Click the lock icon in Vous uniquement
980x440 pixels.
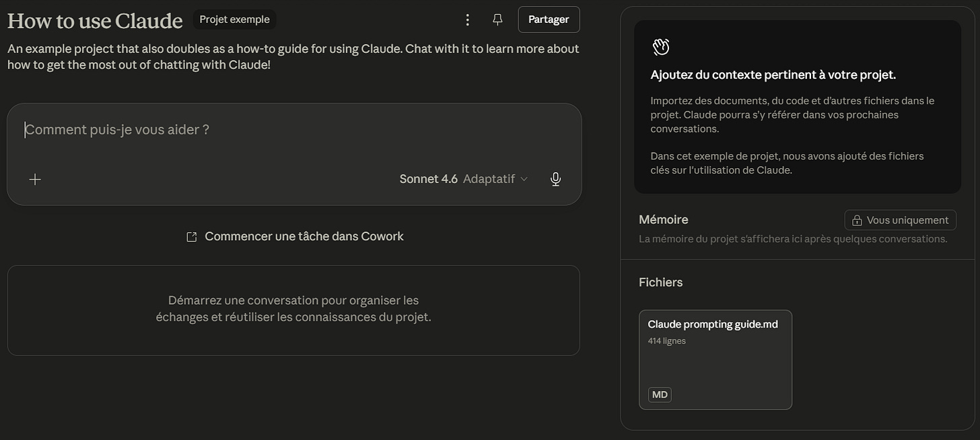coord(857,221)
